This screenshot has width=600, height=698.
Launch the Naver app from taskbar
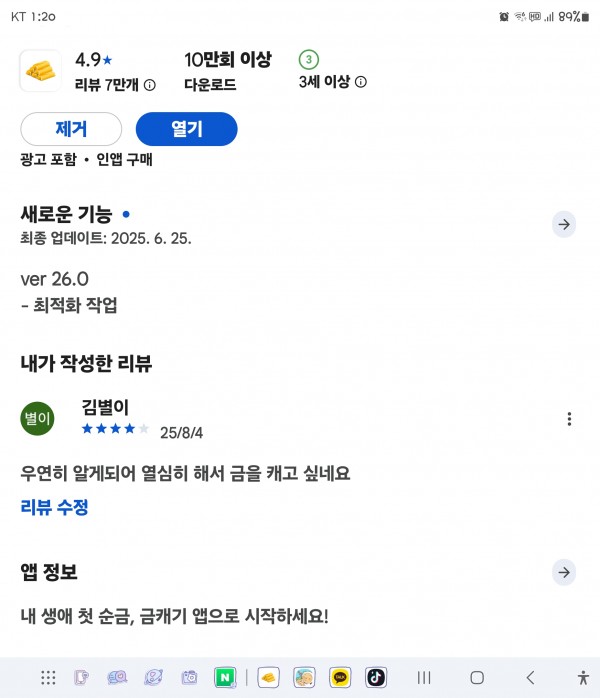(225, 678)
